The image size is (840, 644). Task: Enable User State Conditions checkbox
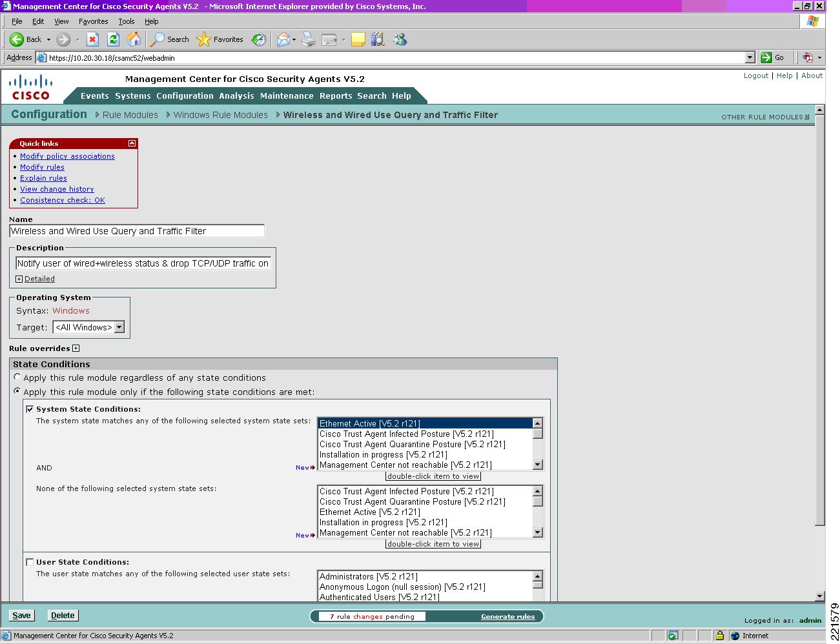pyautogui.click(x=30, y=562)
